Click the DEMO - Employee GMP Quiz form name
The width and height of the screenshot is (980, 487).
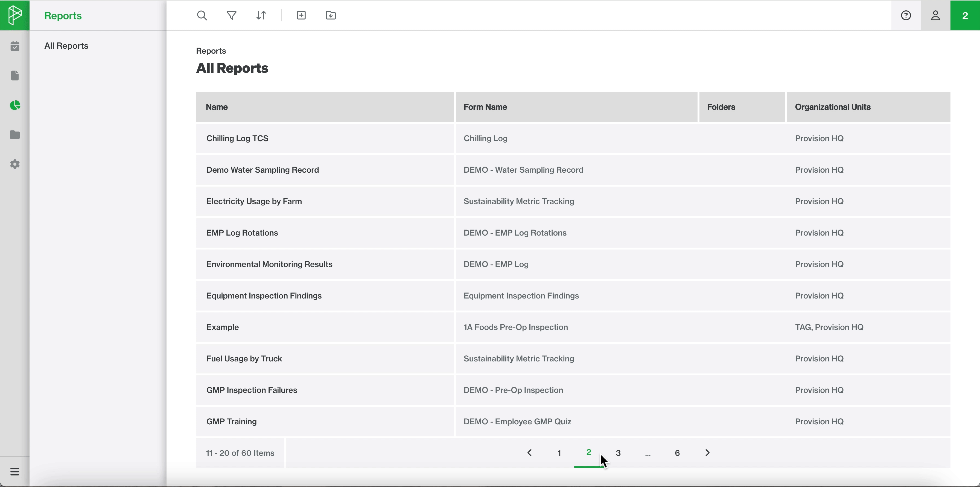point(517,422)
